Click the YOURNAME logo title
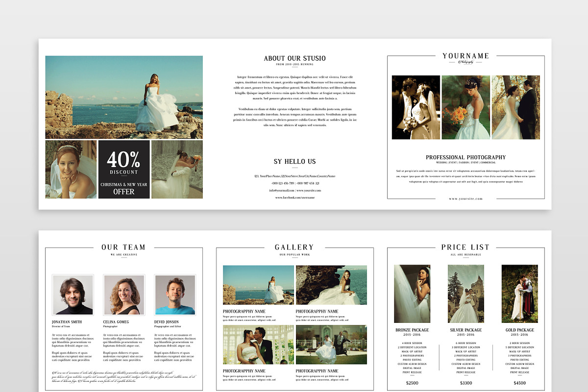 pyautogui.click(x=465, y=56)
